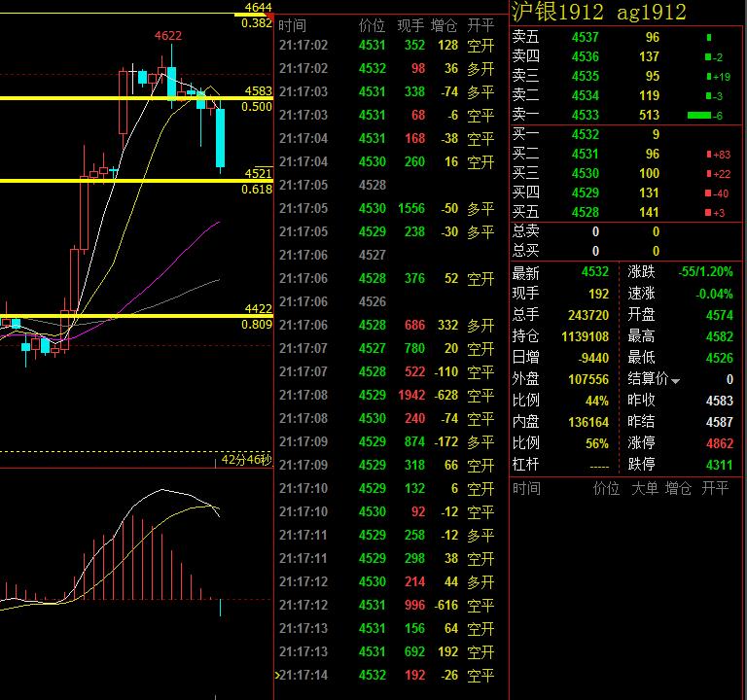Select the 0.809 Fibonacci line labeled 4422
The image size is (747, 700).
[x=136, y=316]
